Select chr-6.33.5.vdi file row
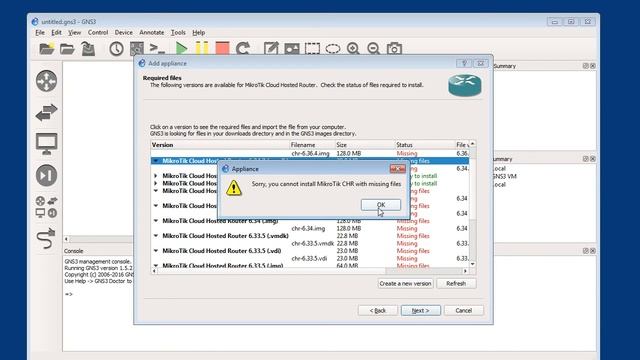 click(x=309, y=258)
